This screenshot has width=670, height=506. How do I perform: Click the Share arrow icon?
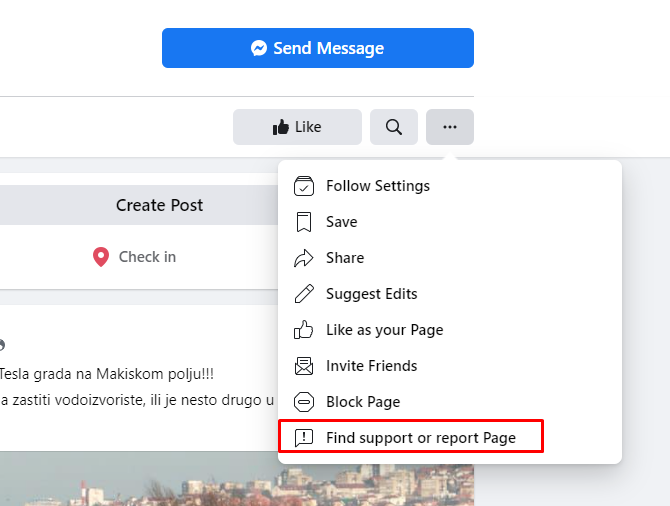(x=304, y=258)
